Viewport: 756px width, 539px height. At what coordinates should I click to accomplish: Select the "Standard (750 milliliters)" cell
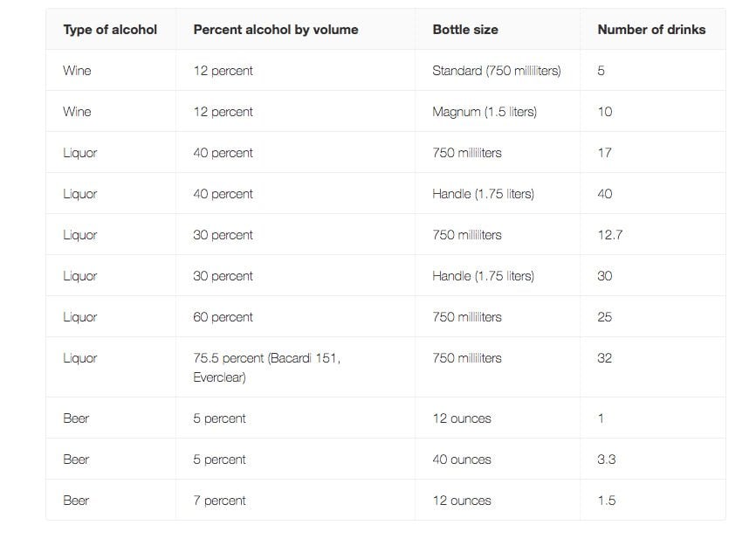[496, 71]
